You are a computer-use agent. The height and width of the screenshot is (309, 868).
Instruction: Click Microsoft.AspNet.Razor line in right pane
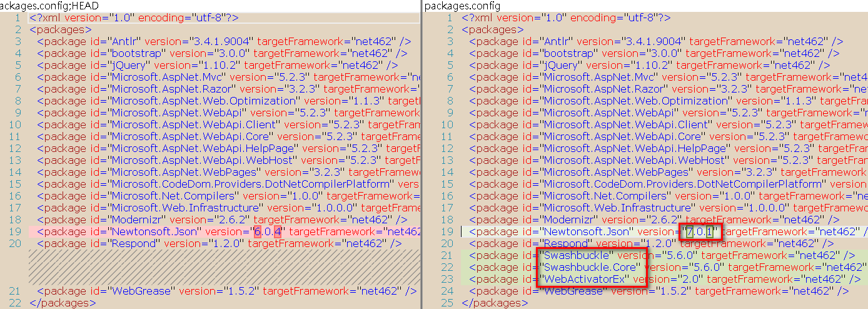click(x=668, y=89)
